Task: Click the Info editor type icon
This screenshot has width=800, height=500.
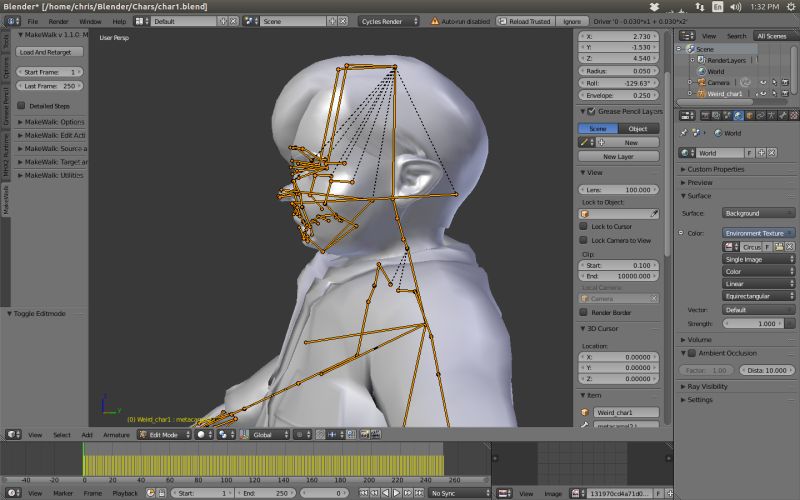Action: click(11, 21)
